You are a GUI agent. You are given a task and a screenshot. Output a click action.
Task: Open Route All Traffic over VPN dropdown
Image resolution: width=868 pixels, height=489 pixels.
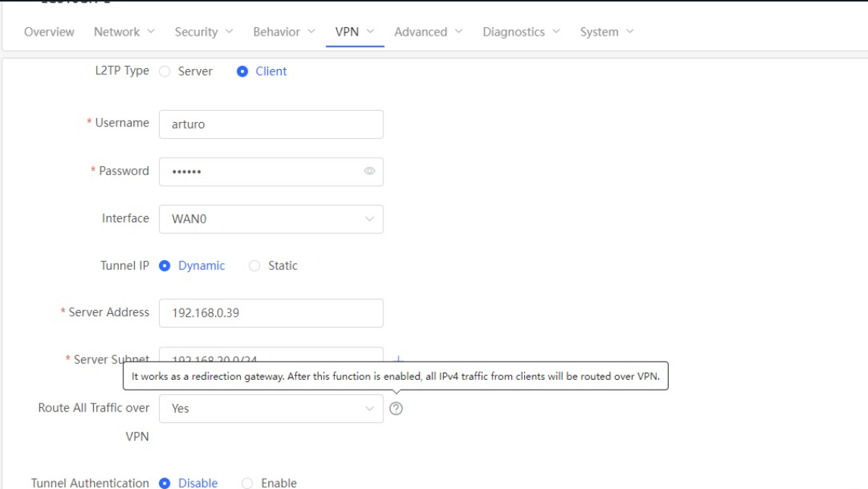click(271, 409)
